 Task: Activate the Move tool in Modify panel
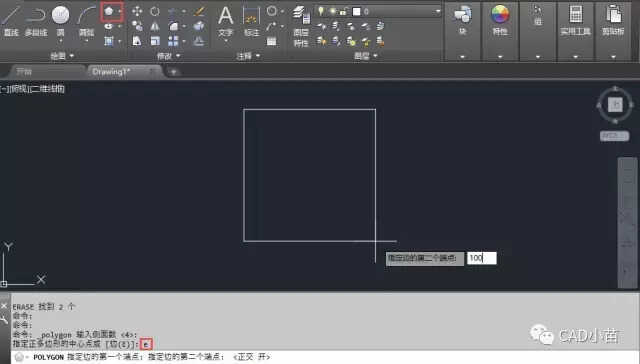click(x=137, y=11)
